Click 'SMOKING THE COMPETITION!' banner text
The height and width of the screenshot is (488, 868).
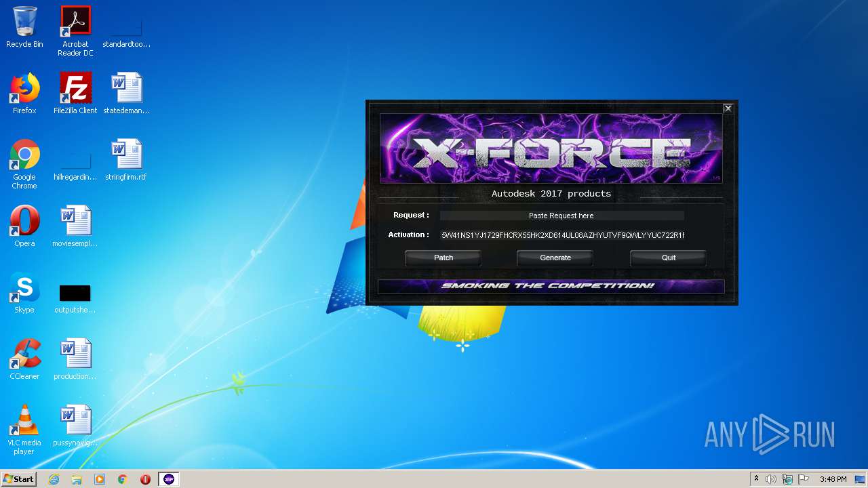tap(548, 285)
